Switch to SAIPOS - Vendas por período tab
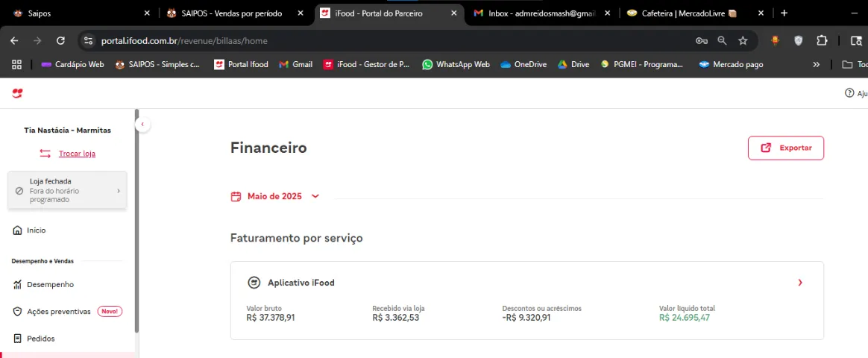This screenshot has width=868, height=358. click(236, 13)
